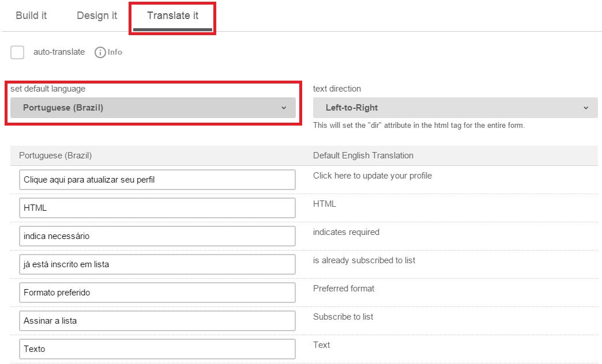Click the 'indicates required' English text
This screenshot has width=602, height=364.
point(346,232)
